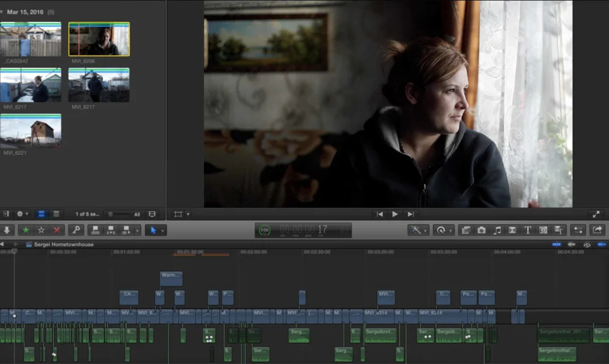Click the background tasks 100 percent indicator
This screenshot has width=609, height=364.
[264, 230]
